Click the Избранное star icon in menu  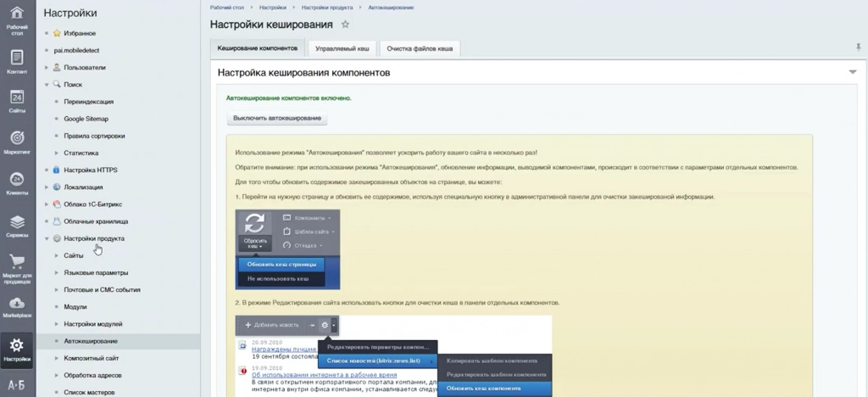pyautogui.click(x=57, y=33)
